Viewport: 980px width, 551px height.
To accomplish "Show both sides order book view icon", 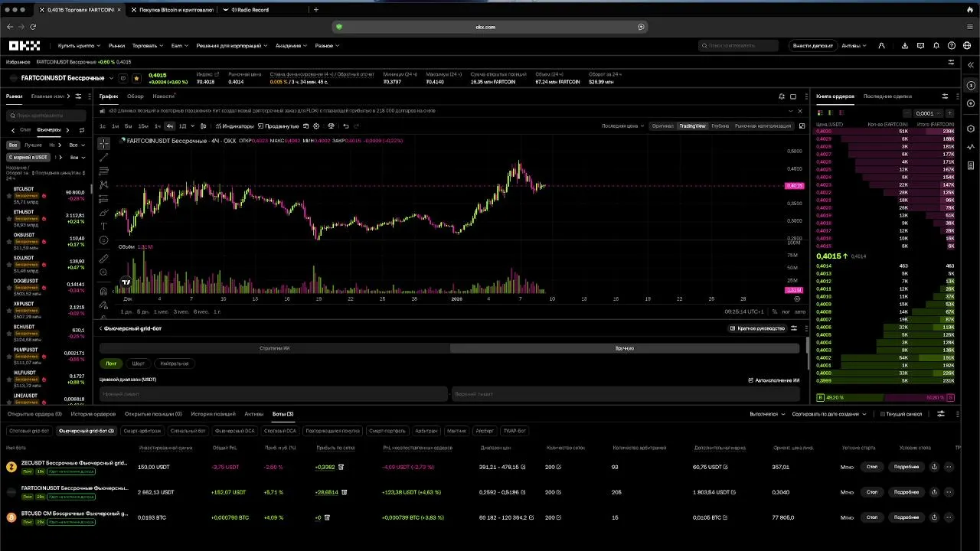I will point(821,113).
